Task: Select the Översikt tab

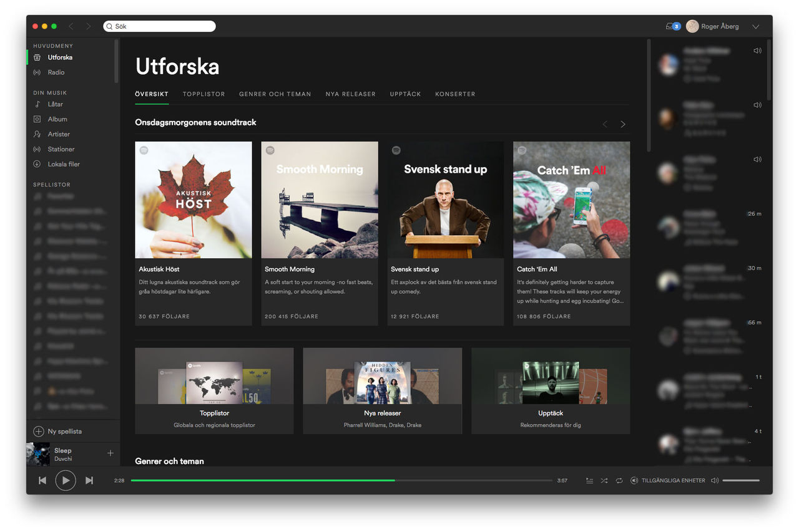Action: (152, 94)
